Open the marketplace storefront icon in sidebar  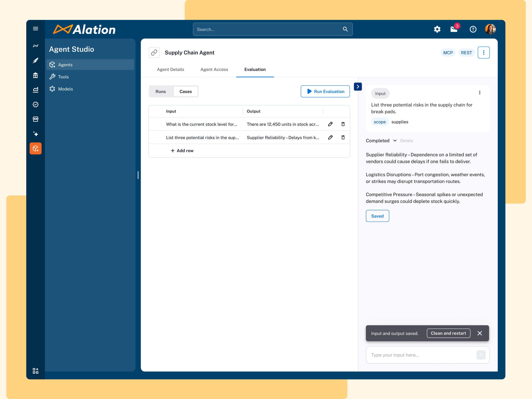click(x=36, y=119)
